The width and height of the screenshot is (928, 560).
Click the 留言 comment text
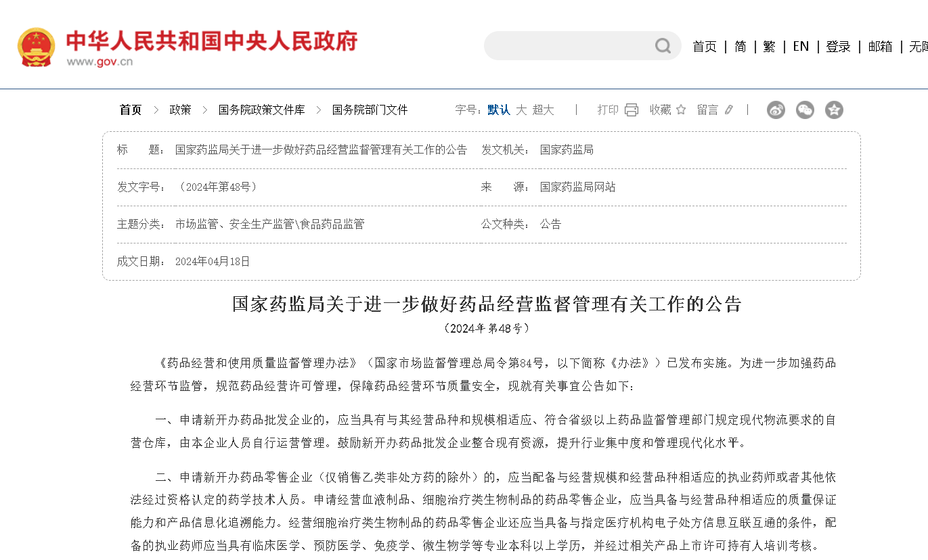pyautogui.click(x=707, y=110)
